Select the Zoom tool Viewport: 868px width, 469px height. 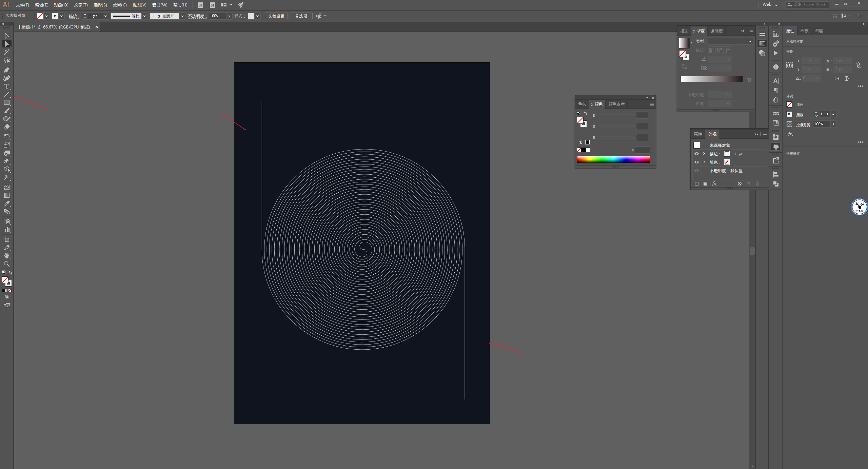pos(6,264)
